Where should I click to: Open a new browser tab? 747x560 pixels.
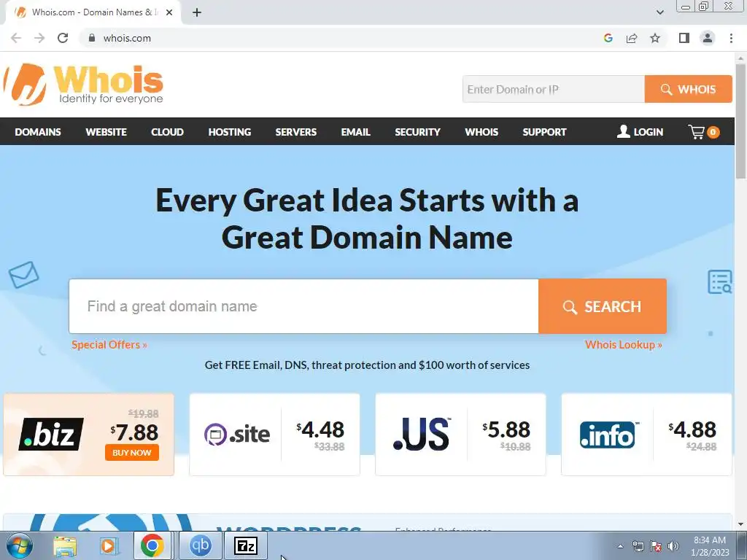click(197, 12)
